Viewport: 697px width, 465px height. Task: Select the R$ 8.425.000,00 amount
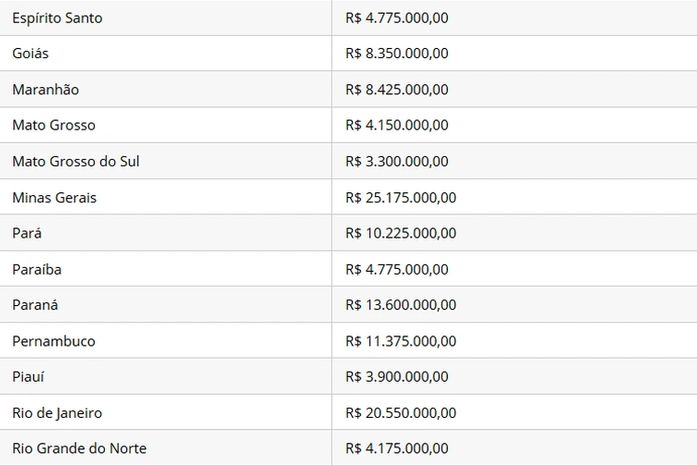[x=397, y=89]
